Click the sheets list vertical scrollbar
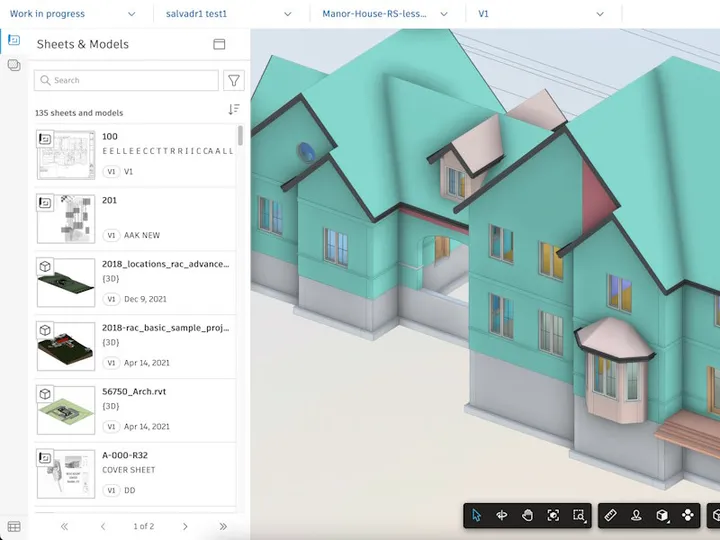The image size is (720, 540). (240, 136)
